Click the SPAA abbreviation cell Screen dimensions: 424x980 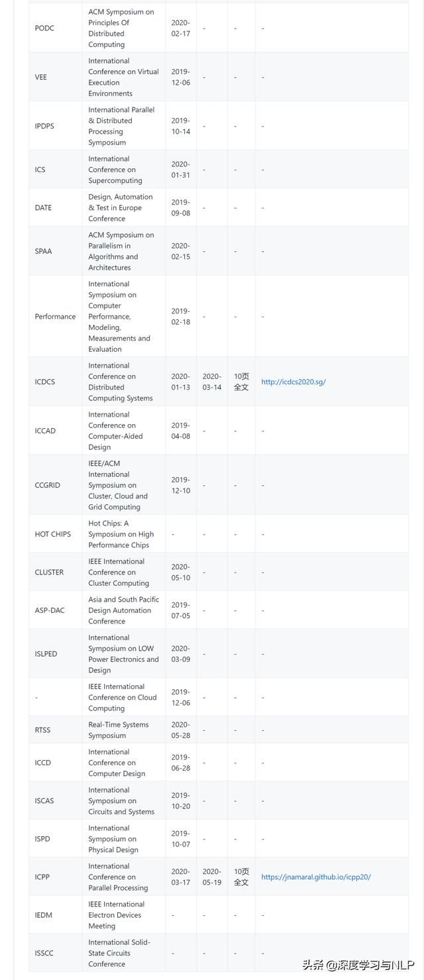click(x=43, y=251)
